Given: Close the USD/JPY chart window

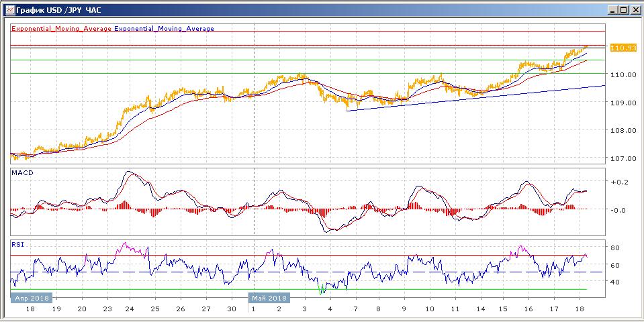Looking at the screenshot, I should (635, 10).
